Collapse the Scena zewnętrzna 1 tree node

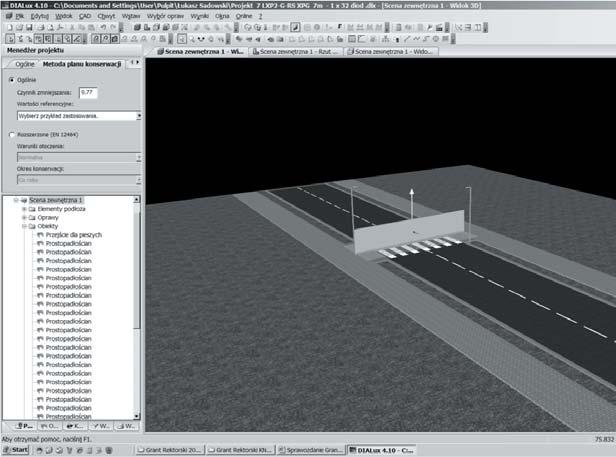click(x=16, y=200)
